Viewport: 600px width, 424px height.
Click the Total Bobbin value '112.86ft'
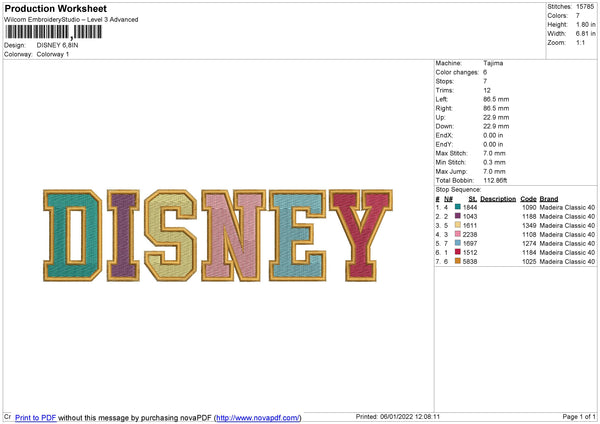(x=495, y=180)
